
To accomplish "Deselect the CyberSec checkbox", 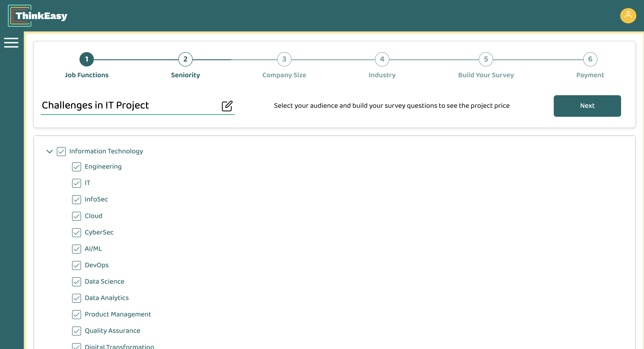I will [x=77, y=232].
